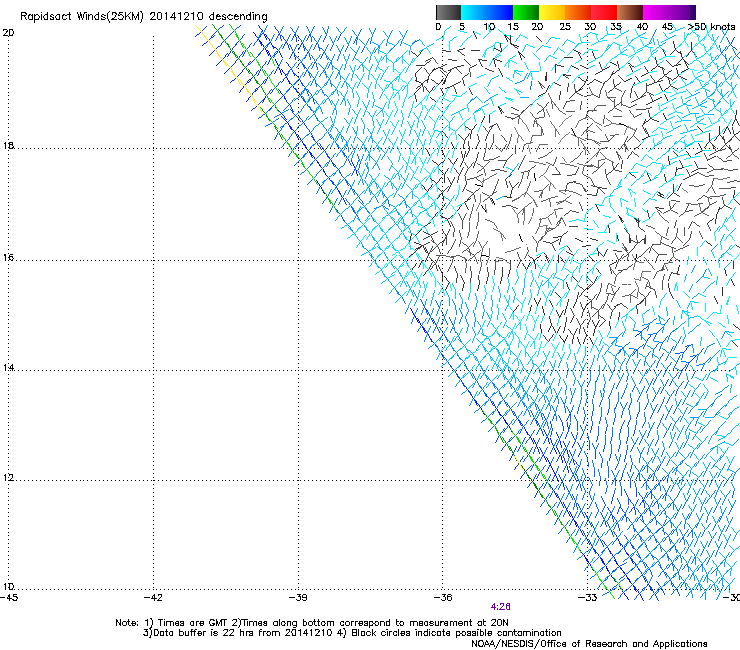Viewport: 740px width, 650px height.
Task: Click the 'descending' word in title
Action: (x=238, y=17)
